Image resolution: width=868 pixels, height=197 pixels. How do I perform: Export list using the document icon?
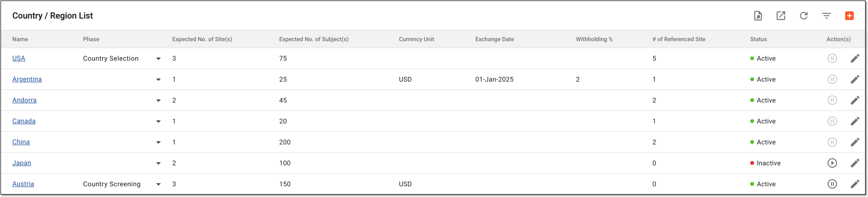[x=758, y=16]
